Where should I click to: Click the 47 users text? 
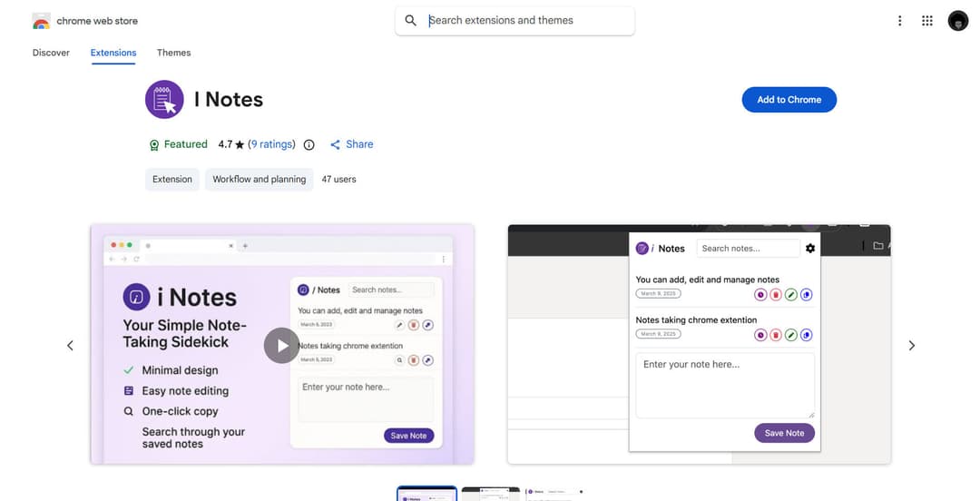[x=338, y=180]
